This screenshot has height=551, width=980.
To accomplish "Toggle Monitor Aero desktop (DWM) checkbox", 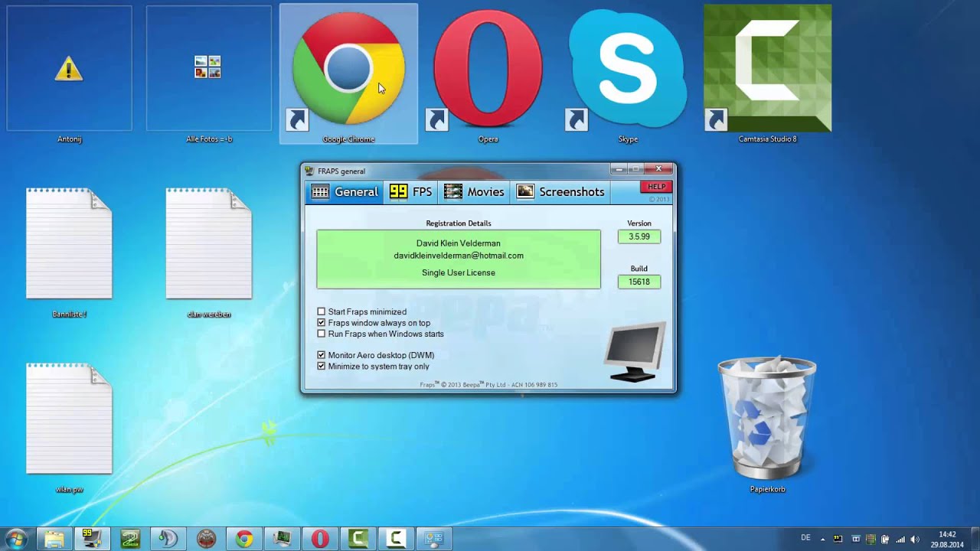I will (x=322, y=355).
